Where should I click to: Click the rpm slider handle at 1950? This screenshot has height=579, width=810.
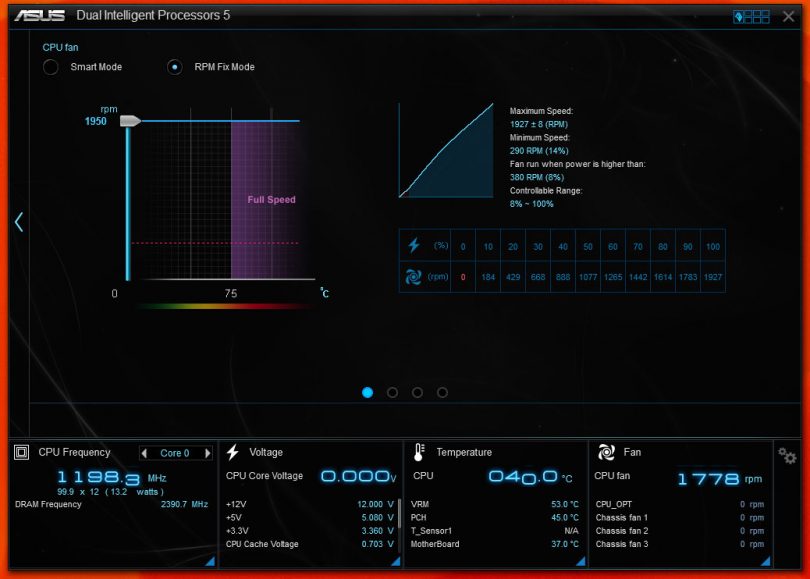pos(130,121)
